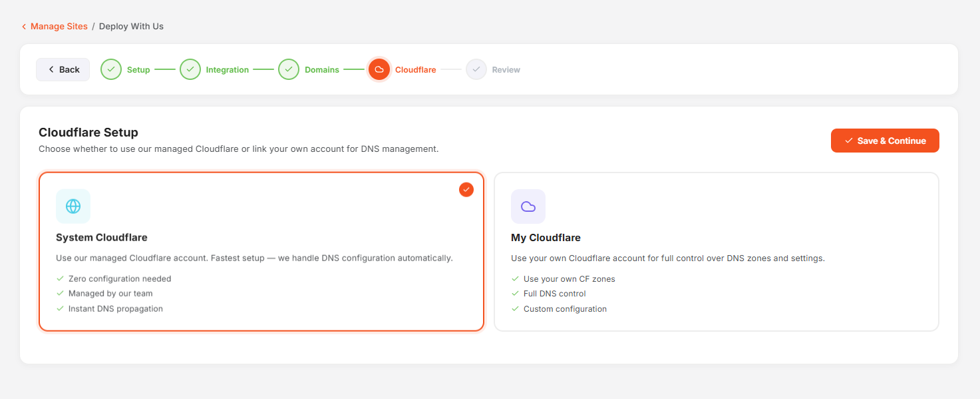Click 'Instant DNS propagation' feature text

click(x=116, y=308)
